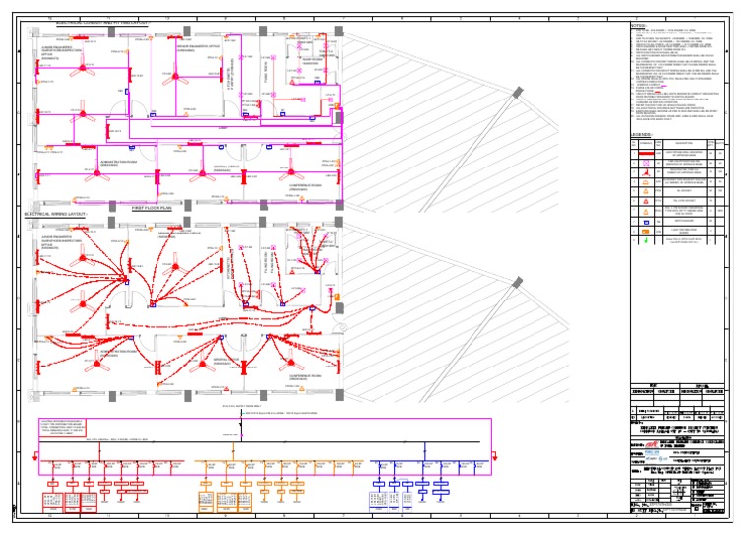Screen dimensions: 756x534
Task: Click the NOTES heading at top right
Action: click(639, 27)
